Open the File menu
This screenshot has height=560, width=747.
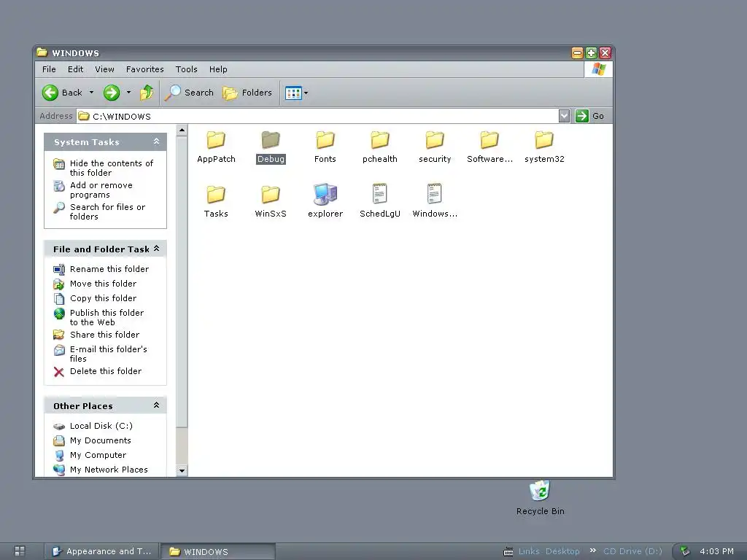(49, 69)
